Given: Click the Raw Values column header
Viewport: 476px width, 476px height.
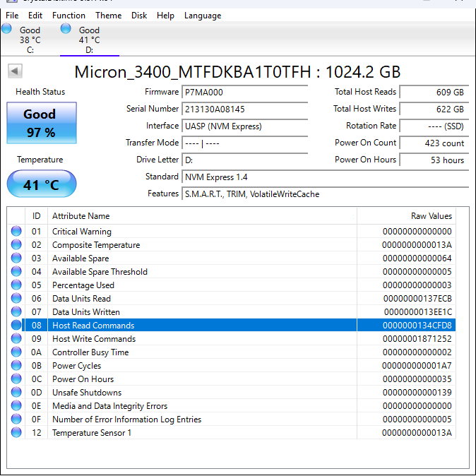Looking at the screenshot, I should (x=406, y=216).
